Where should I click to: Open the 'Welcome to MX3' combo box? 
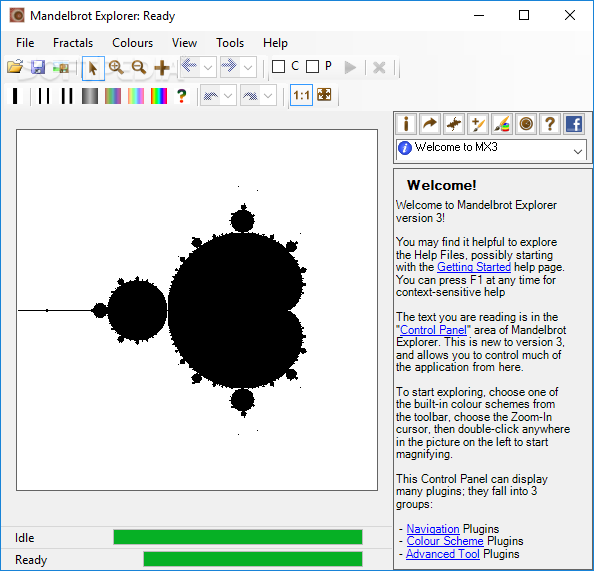coord(491,149)
